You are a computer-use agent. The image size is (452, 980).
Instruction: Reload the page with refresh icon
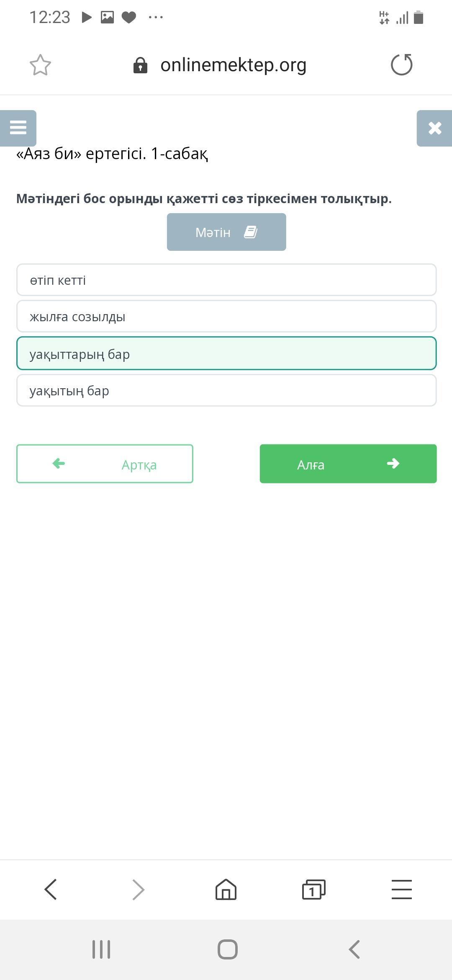[402, 64]
